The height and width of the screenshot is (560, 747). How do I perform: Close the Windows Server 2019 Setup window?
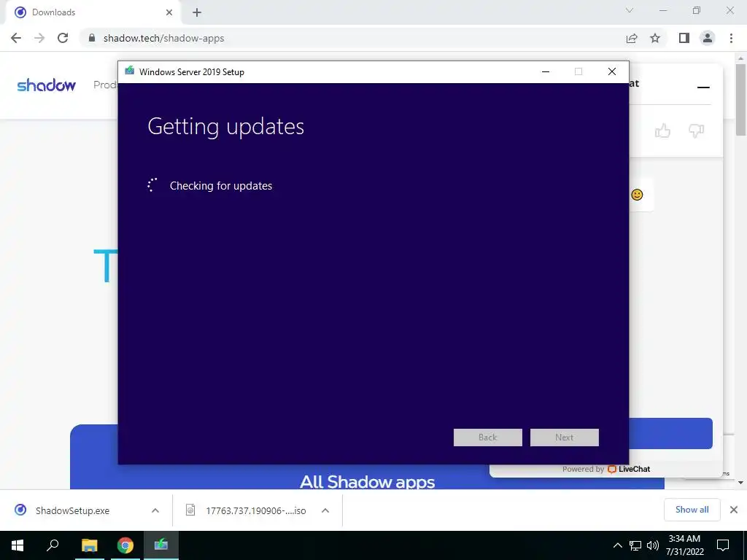pyautogui.click(x=612, y=72)
